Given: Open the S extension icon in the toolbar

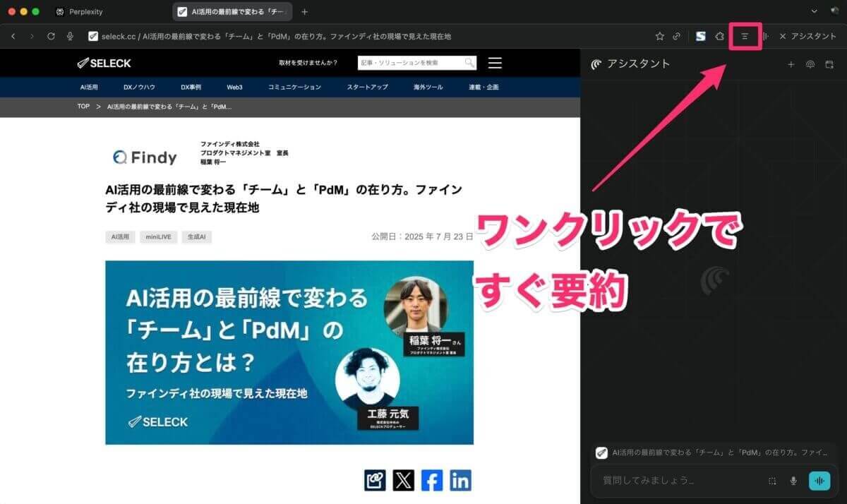Looking at the screenshot, I should (x=700, y=36).
